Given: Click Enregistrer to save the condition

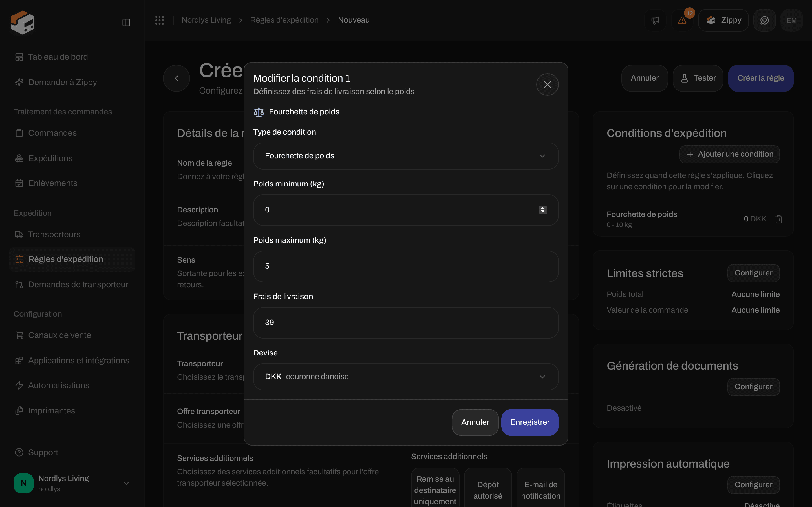Looking at the screenshot, I should (x=530, y=422).
